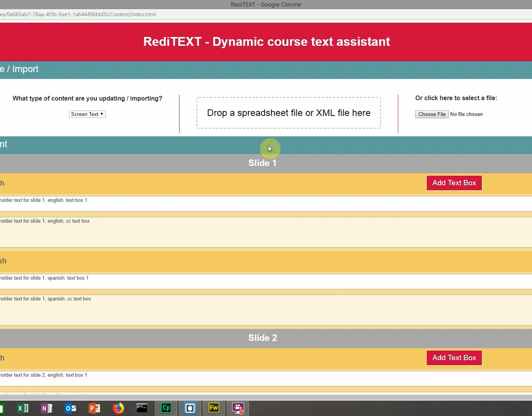This screenshot has height=416, width=532.
Task: Click the Import section header
Action: click(x=266, y=69)
